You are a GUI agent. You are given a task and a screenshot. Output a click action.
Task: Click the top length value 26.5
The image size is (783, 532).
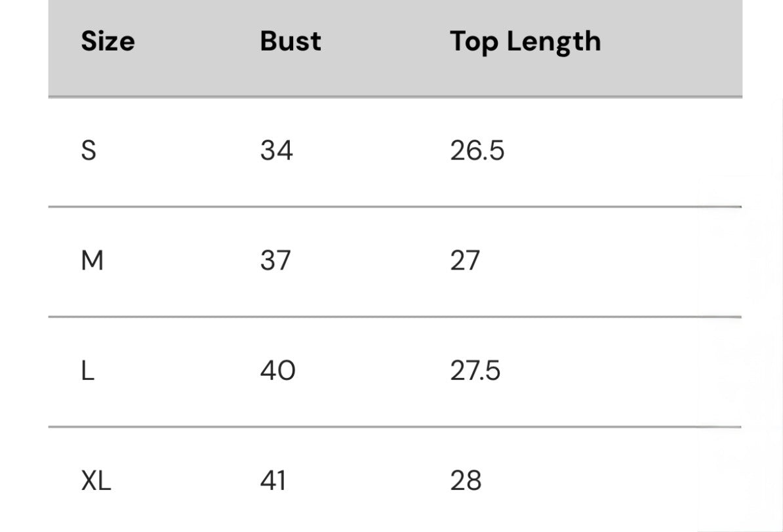click(477, 151)
